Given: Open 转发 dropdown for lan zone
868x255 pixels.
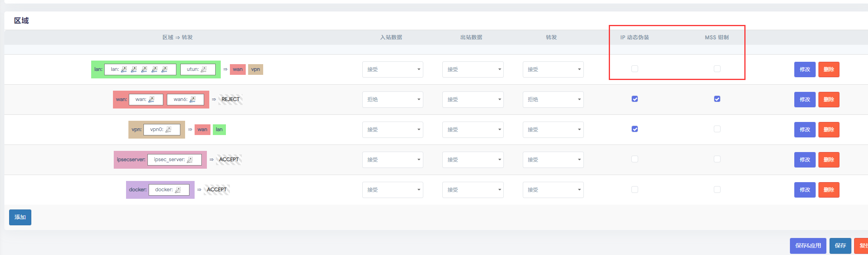Looking at the screenshot, I should click(x=553, y=69).
